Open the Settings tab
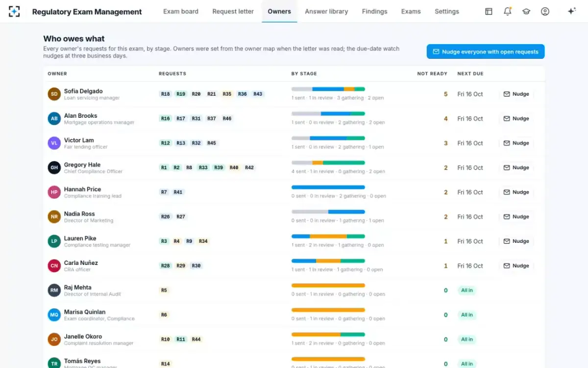 (447, 11)
